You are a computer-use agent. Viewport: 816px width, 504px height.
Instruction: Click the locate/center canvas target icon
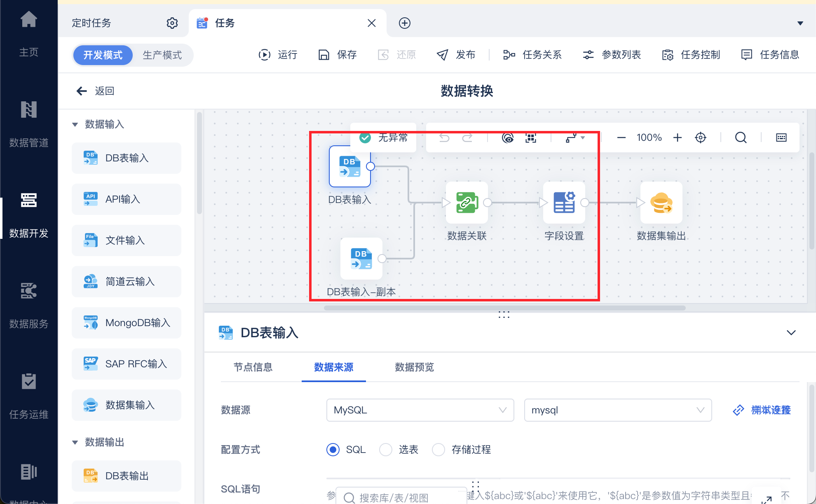tap(701, 138)
